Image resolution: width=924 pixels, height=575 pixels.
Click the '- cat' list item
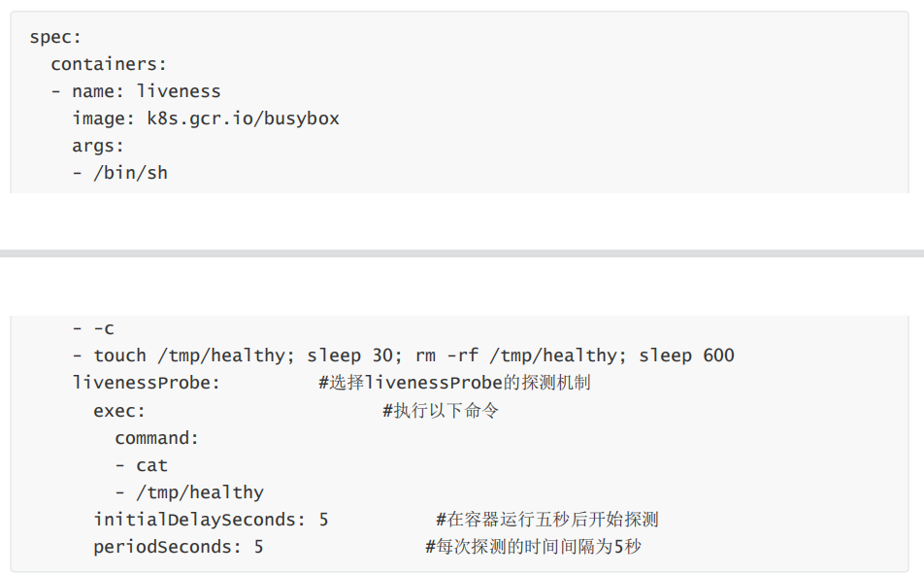[x=142, y=465]
